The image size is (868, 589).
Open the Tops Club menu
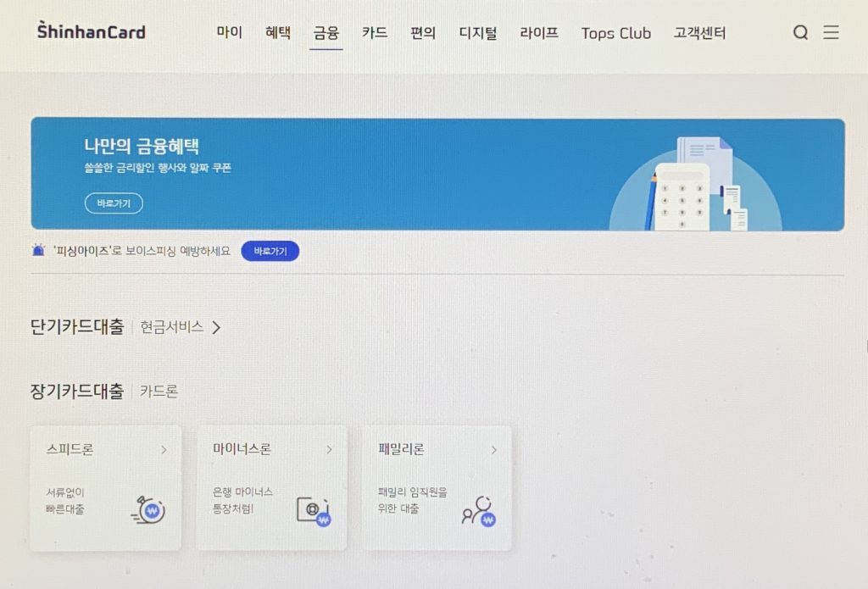click(616, 33)
